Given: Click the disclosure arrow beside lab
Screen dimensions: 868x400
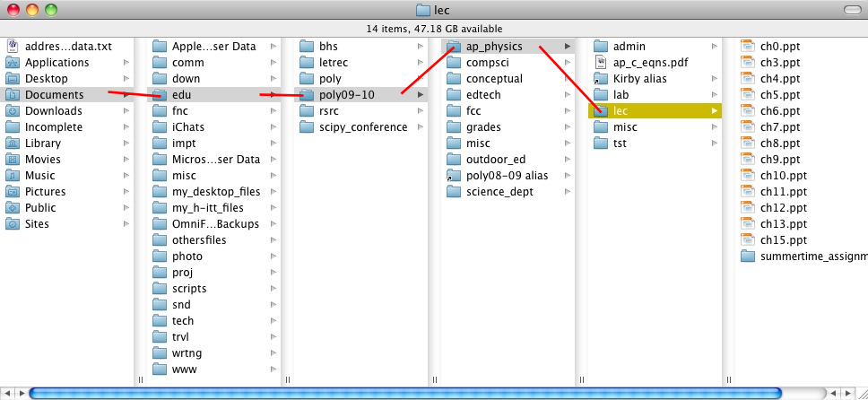Looking at the screenshot, I should coord(715,95).
